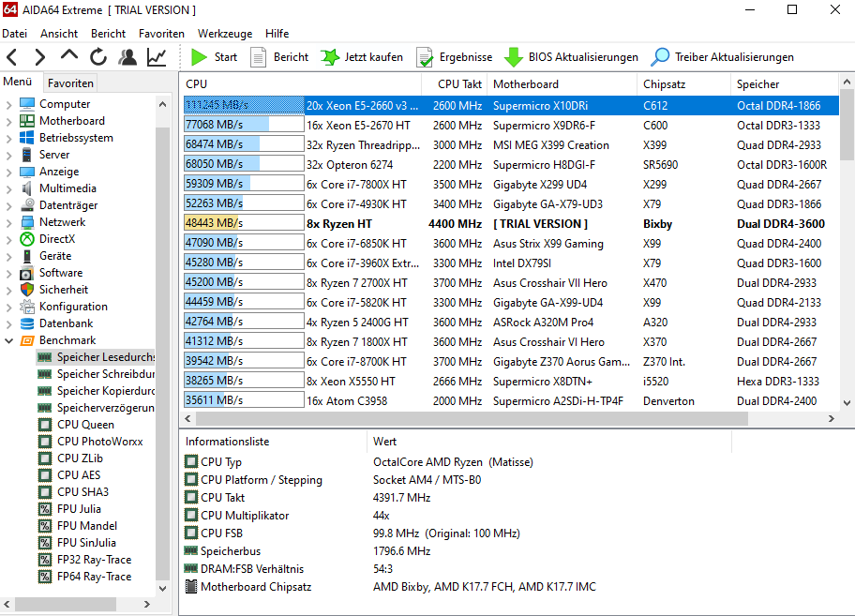Select the Datenbank icon in the tree
Image resolution: width=855 pixels, height=616 pixels.
pyautogui.click(x=26, y=323)
